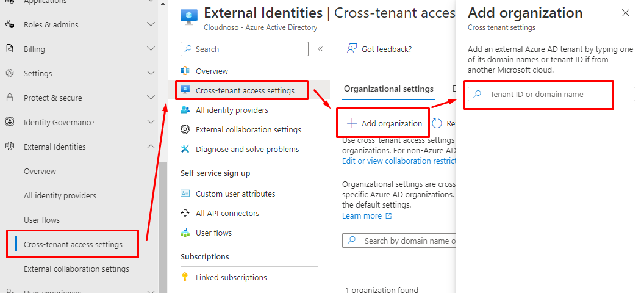Switch to the Organizational settings tab
Image resolution: width=644 pixels, height=293 pixels.
point(388,89)
